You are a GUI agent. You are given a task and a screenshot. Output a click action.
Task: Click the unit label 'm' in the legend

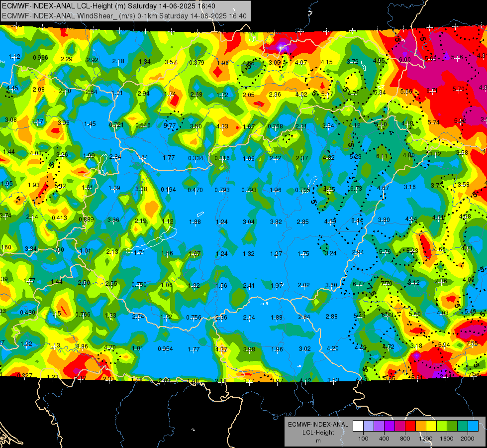pos(318,441)
